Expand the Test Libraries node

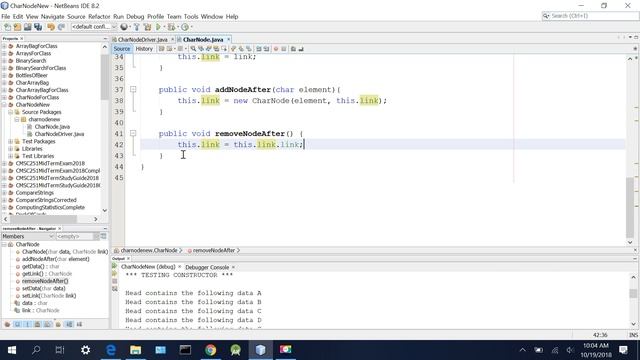point(11,156)
